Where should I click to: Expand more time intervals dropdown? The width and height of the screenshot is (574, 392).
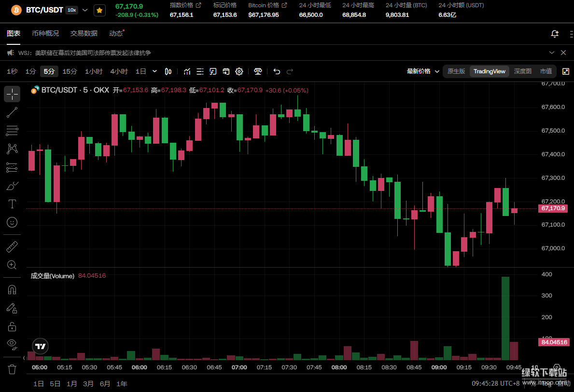pos(154,71)
